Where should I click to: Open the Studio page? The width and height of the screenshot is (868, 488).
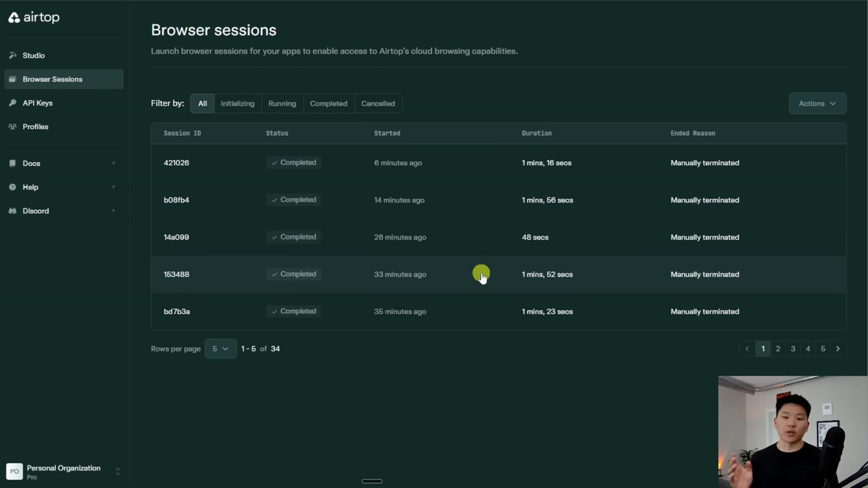tap(63, 56)
